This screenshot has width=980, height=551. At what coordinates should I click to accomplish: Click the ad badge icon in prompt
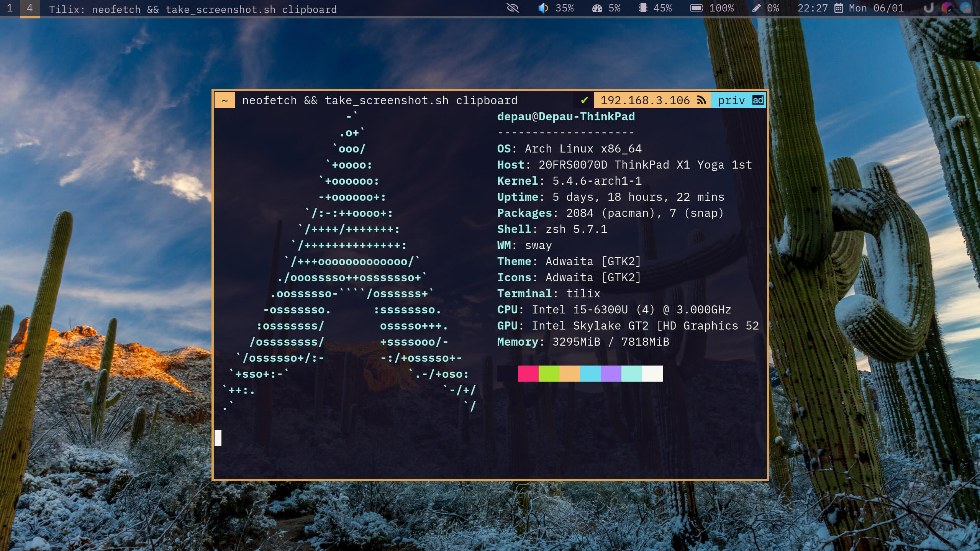click(758, 100)
